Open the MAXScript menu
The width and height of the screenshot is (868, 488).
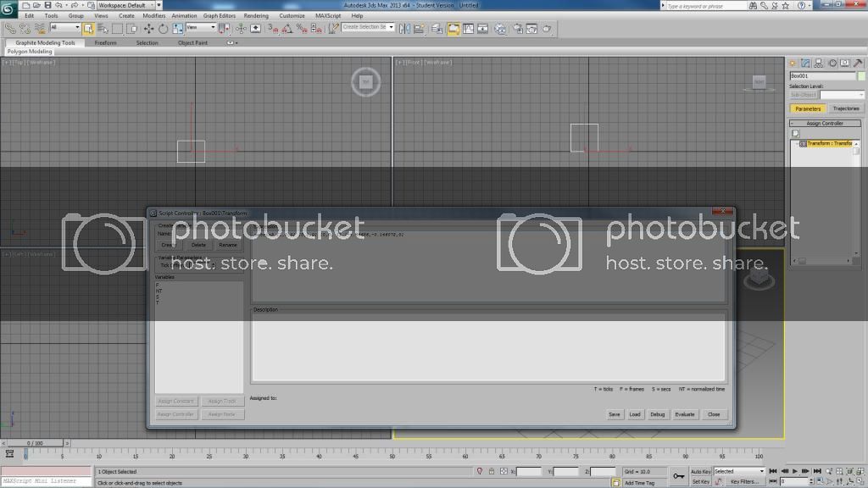point(331,15)
